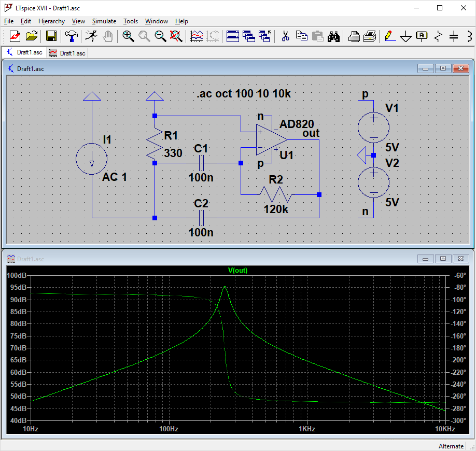476x451 pixels.
Task: Select the Pan magnifier tool
Action: point(144,36)
